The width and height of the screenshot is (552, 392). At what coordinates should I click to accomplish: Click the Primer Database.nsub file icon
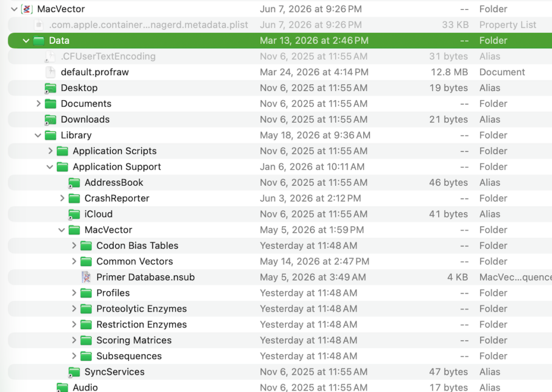86,277
